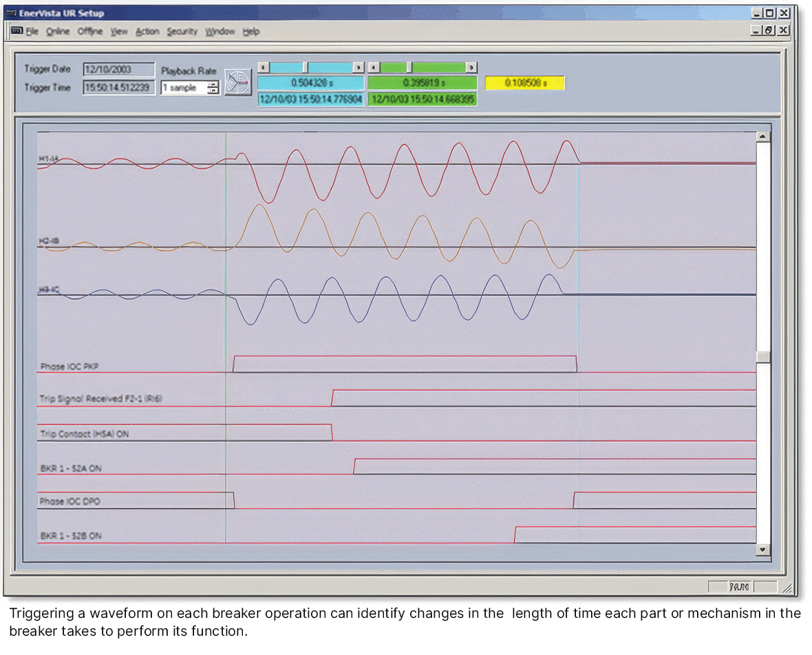Minimize the inner document window
This screenshot has width=812, height=655.
(x=756, y=31)
